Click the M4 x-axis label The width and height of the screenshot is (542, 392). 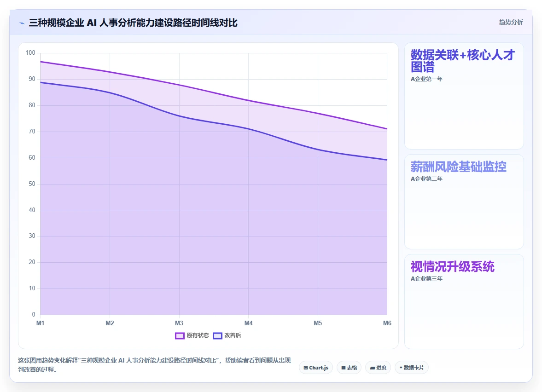coord(249,323)
